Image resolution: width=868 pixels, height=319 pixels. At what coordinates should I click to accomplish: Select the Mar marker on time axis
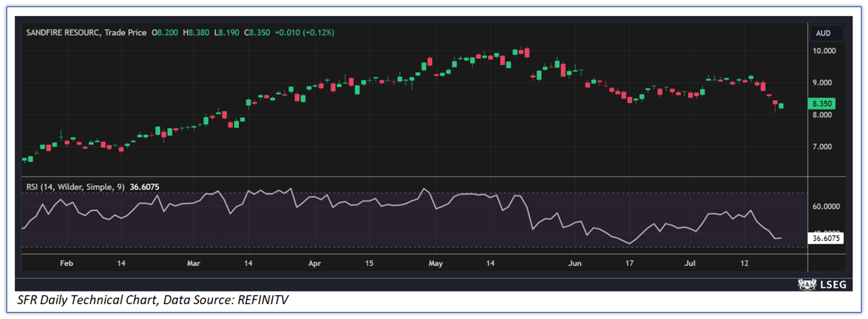tap(193, 264)
